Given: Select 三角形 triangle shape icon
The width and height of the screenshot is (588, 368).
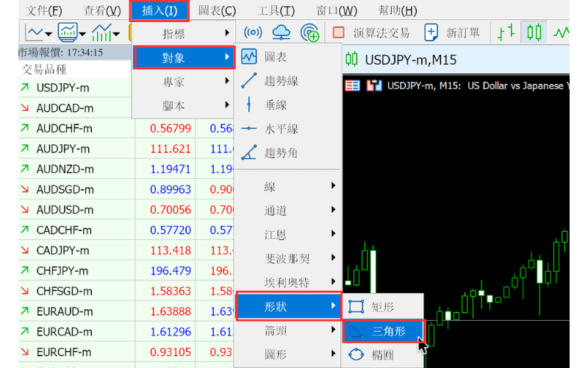Looking at the screenshot, I should pyautogui.click(x=355, y=330).
